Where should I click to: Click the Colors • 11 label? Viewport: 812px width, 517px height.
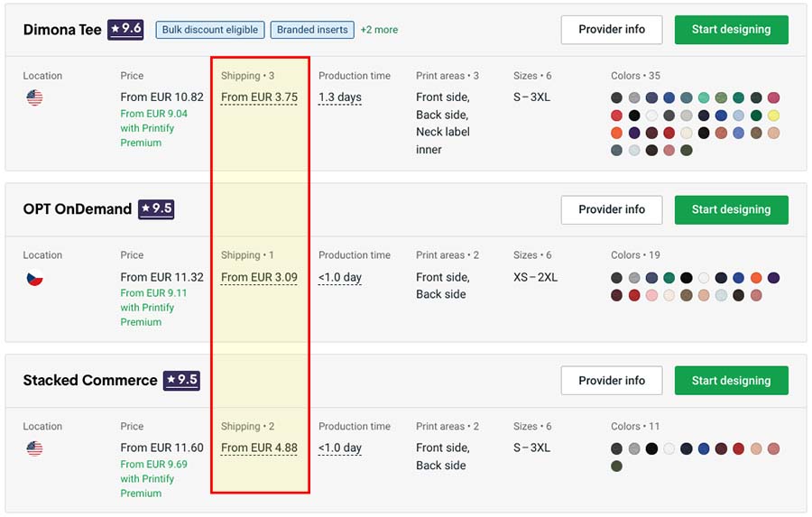click(635, 427)
